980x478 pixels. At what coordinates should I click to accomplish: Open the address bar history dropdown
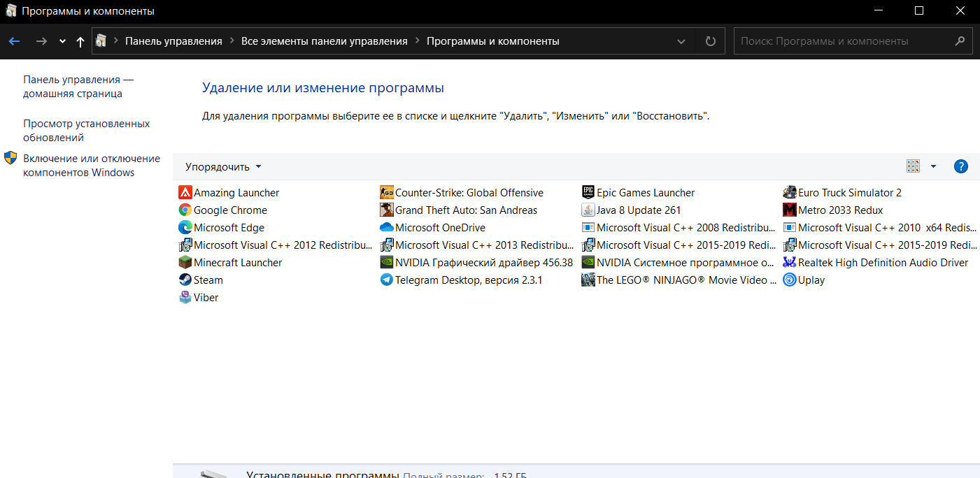(681, 41)
